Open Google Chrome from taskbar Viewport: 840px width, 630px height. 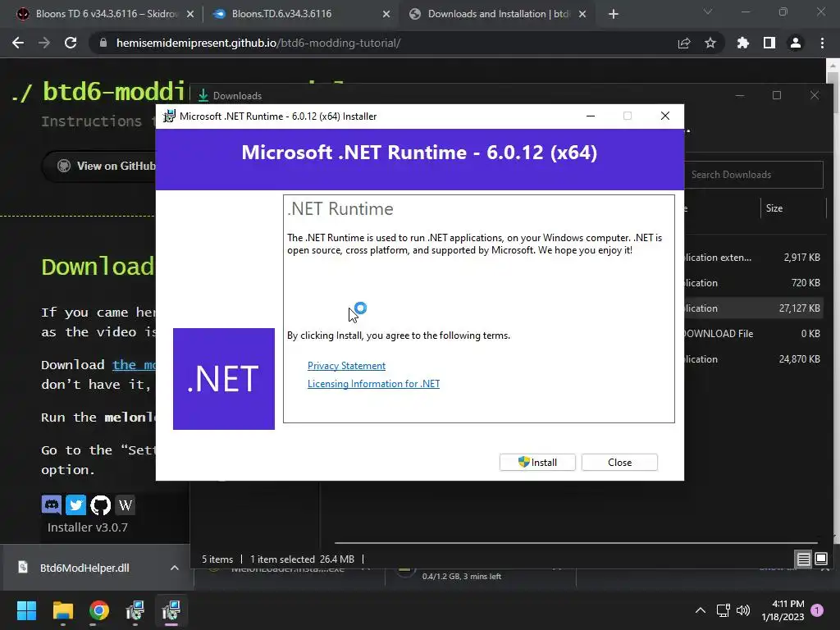click(x=99, y=610)
